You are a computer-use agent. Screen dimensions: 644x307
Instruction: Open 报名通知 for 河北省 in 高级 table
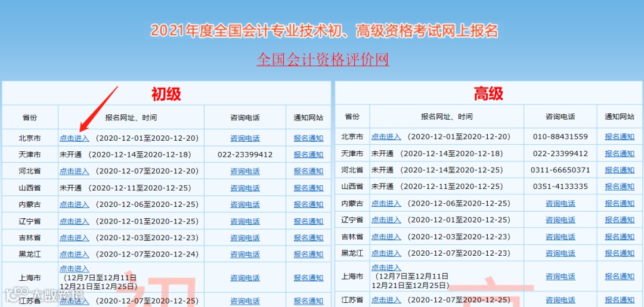click(620, 170)
